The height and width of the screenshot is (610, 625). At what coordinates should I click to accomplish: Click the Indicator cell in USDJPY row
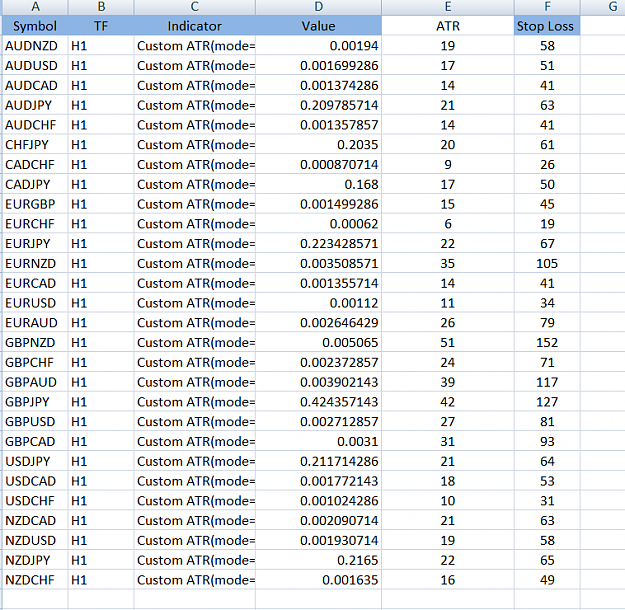click(195, 461)
